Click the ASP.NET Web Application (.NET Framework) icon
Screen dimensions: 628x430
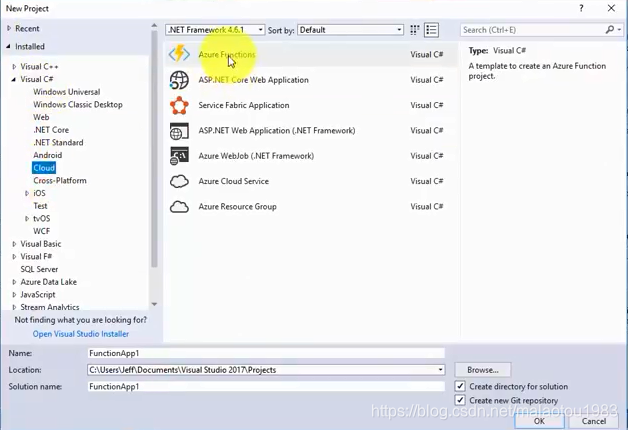tap(179, 131)
